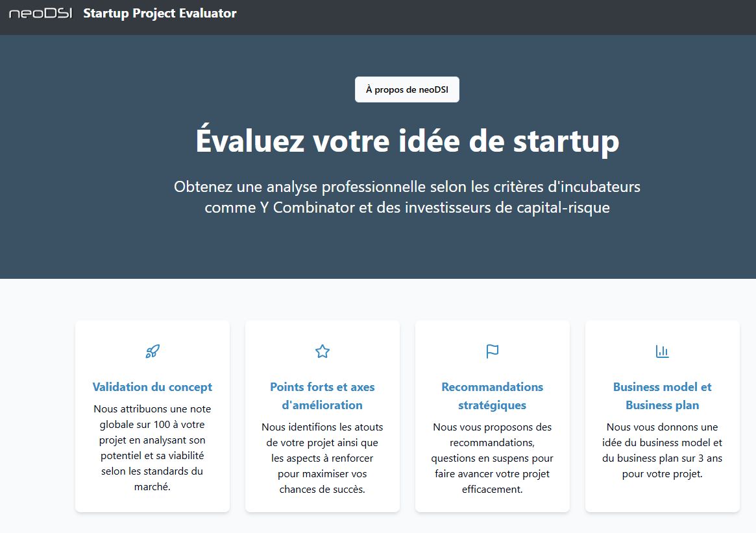
Task: Click the star icon on second card
Action: tap(323, 351)
